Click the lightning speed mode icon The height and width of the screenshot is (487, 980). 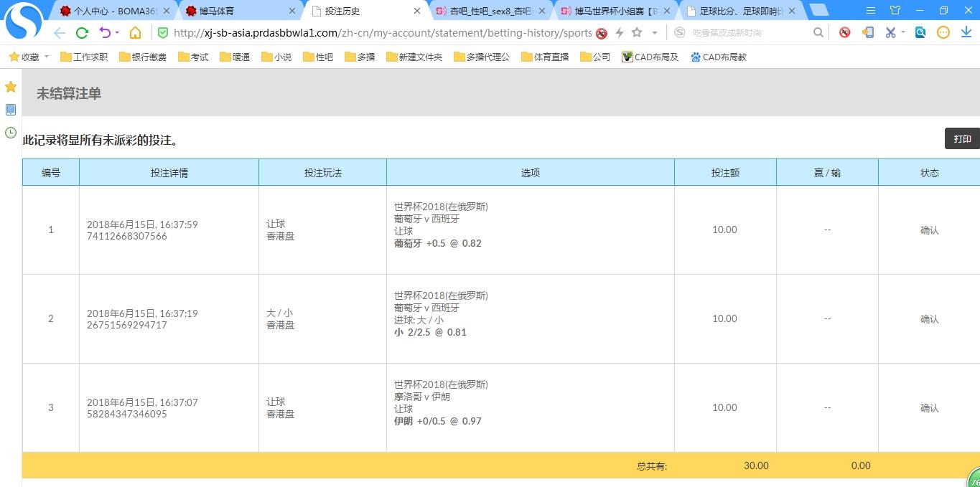tap(620, 33)
